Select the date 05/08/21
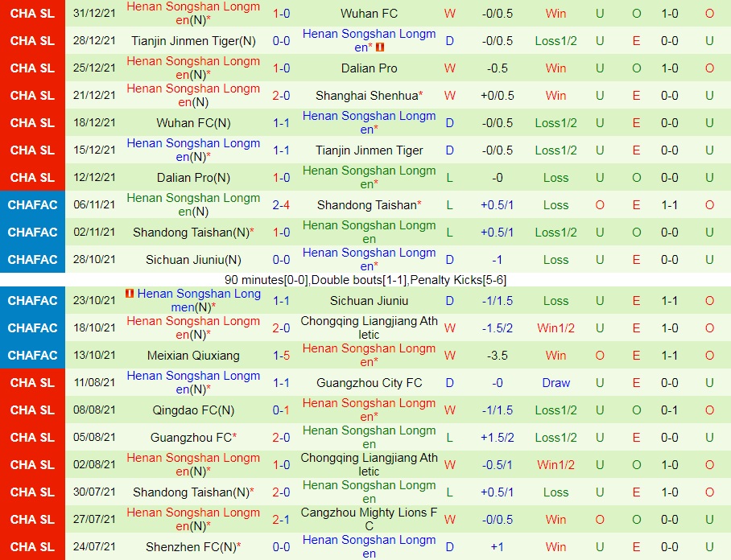The image size is (731, 560). click(94, 438)
